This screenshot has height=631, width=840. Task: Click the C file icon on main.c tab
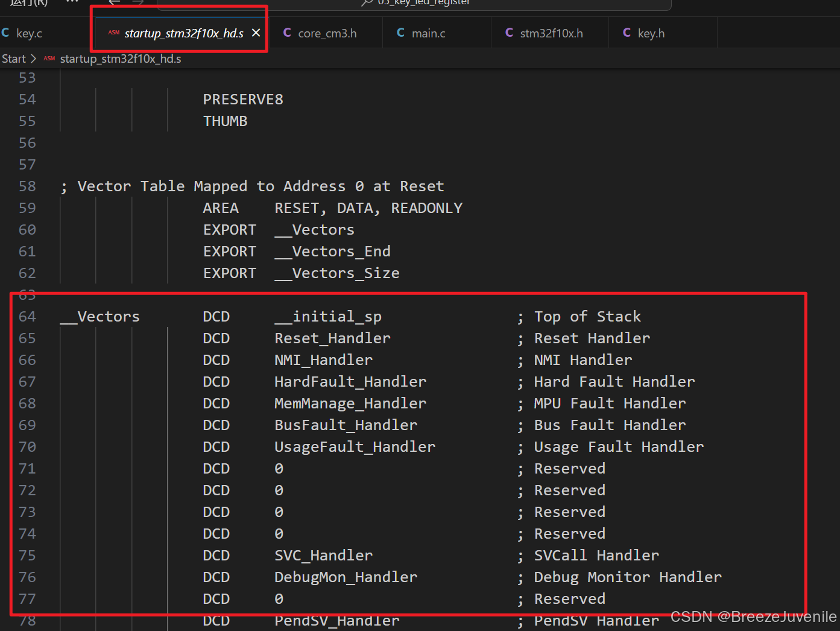400,33
